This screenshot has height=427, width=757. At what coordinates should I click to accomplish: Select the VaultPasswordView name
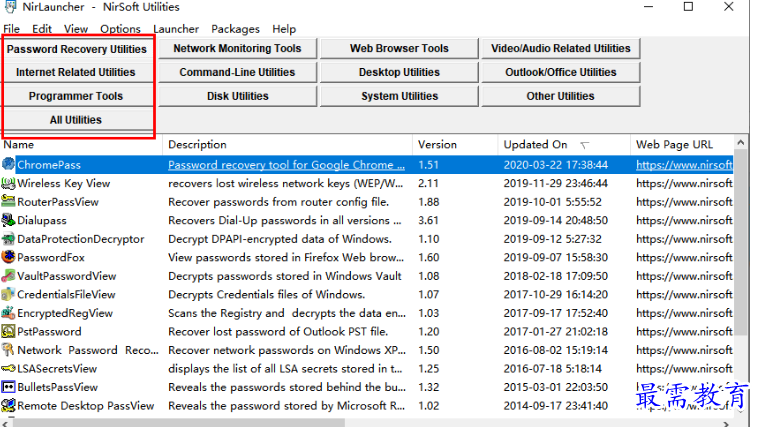67,276
